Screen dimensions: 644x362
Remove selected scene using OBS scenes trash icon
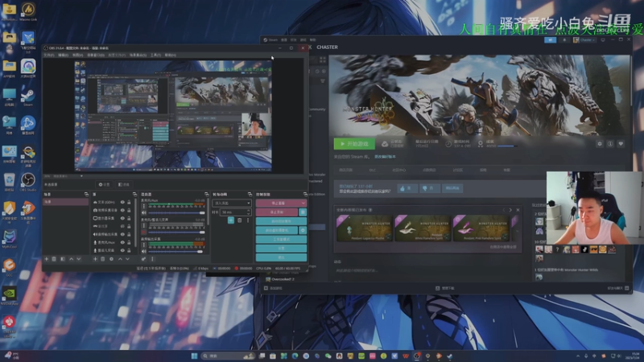(x=54, y=259)
